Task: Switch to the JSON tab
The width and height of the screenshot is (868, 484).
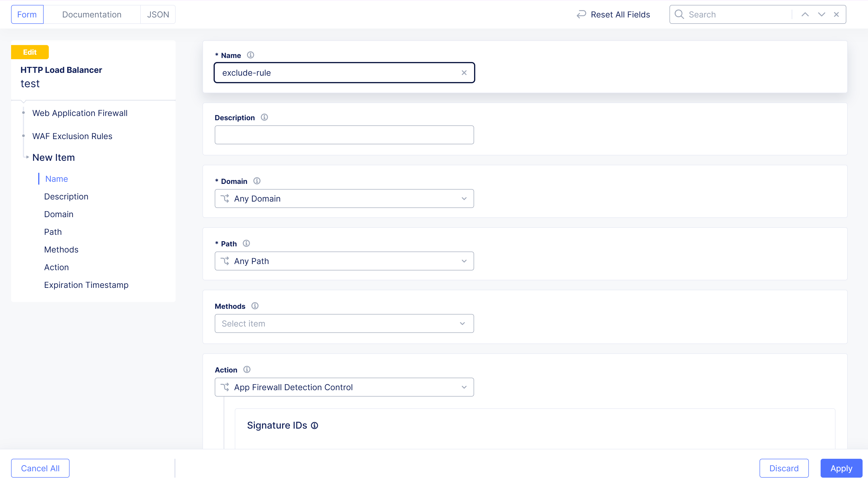Action: [x=158, y=14]
